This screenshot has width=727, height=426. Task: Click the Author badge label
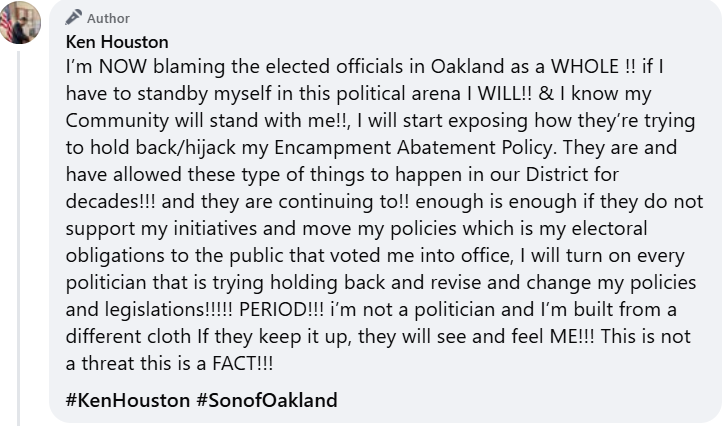pos(108,18)
